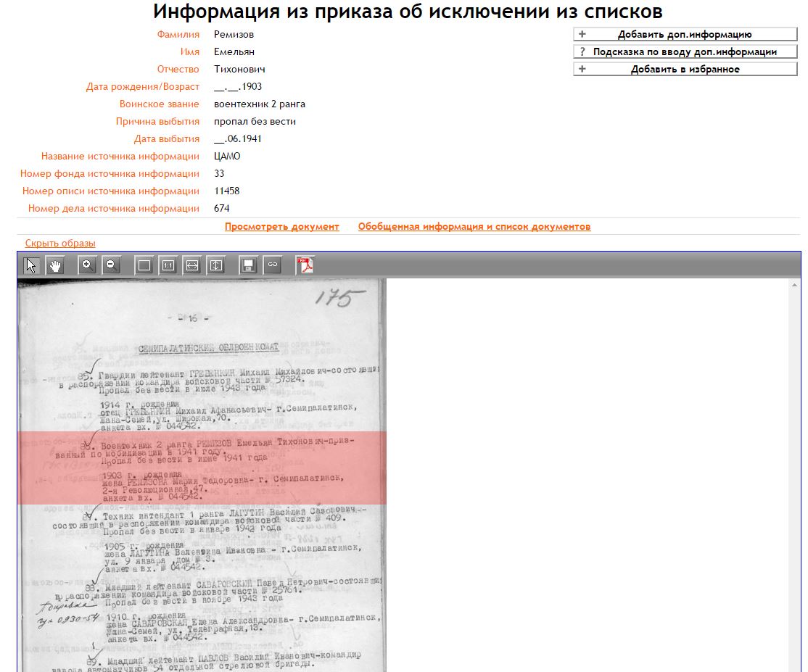The width and height of the screenshot is (808, 672).
Task: Fit document to viewer height
Action: click(216, 266)
